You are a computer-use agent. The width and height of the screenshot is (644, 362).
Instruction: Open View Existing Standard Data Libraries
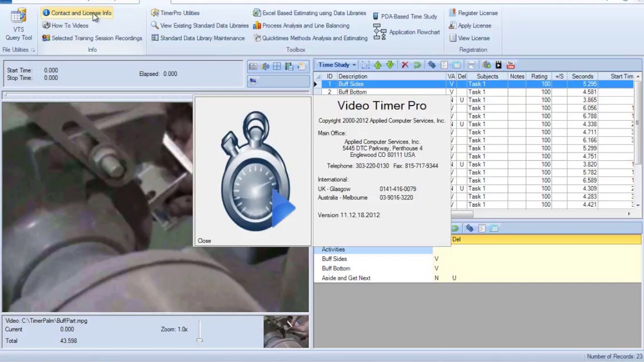point(200,26)
